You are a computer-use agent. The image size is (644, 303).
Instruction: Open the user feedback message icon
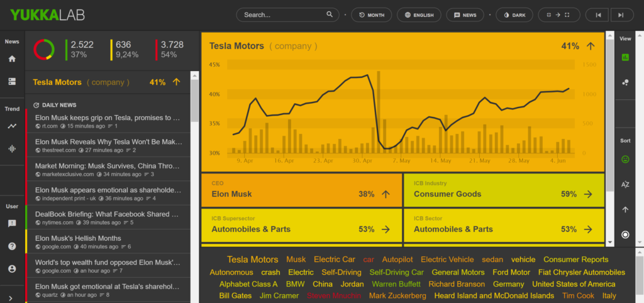tap(12, 223)
